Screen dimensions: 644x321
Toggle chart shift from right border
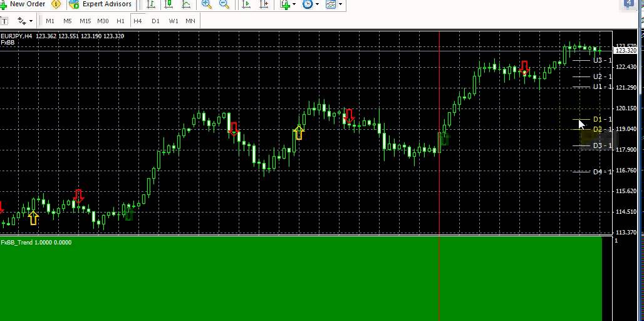pyautogui.click(x=264, y=4)
